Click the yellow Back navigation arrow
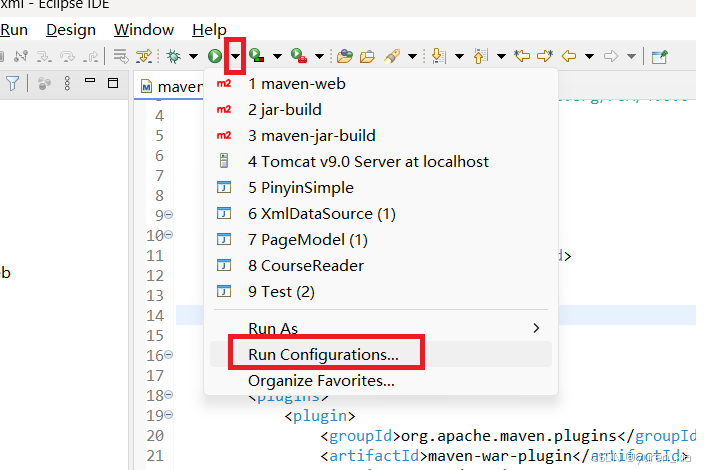The width and height of the screenshot is (704, 470). coord(569,56)
